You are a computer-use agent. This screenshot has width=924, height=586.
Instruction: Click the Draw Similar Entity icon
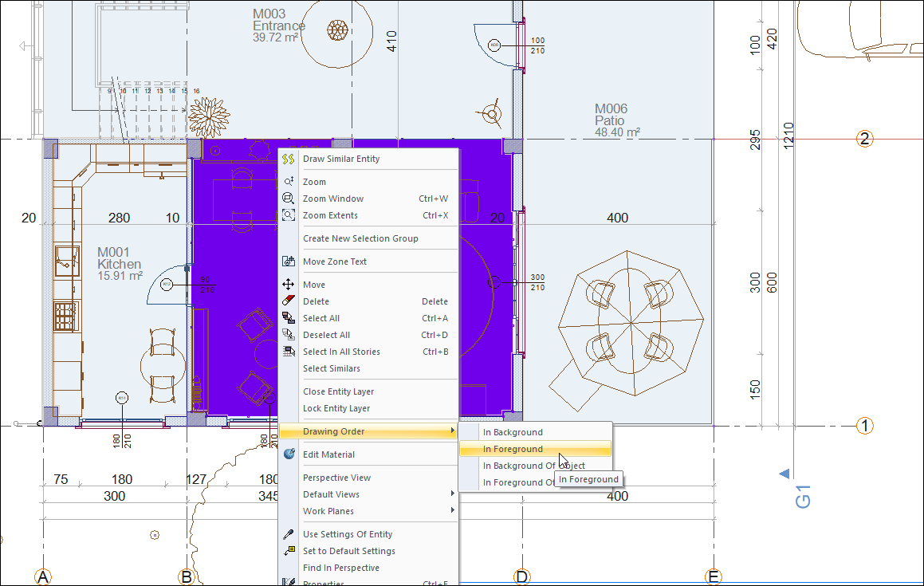(x=289, y=159)
